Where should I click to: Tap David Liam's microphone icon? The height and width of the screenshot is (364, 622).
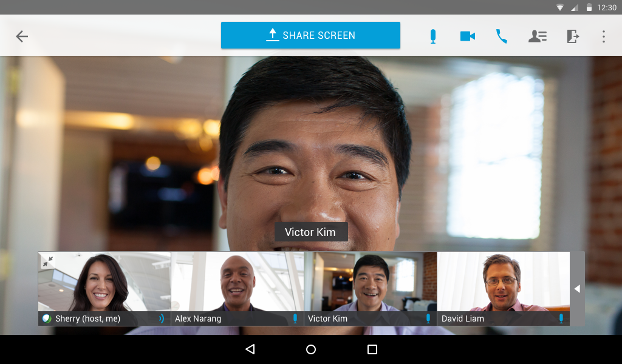(561, 318)
